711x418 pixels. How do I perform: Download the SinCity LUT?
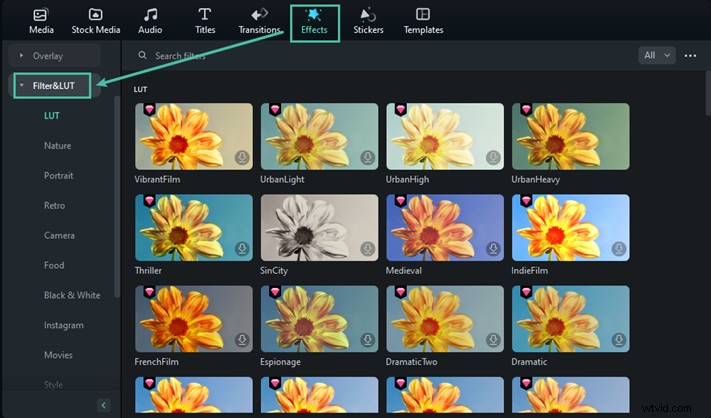(x=368, y=248)
